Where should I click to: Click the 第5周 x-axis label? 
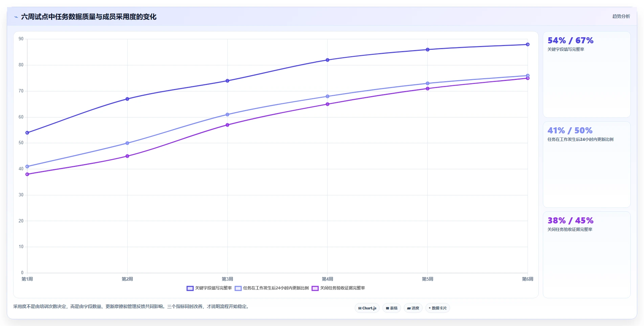427,279
